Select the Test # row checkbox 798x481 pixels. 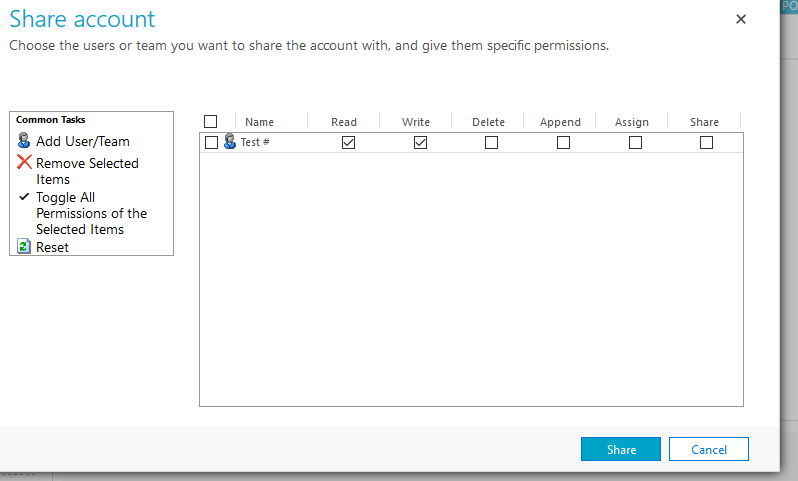(x=211, y=143)
